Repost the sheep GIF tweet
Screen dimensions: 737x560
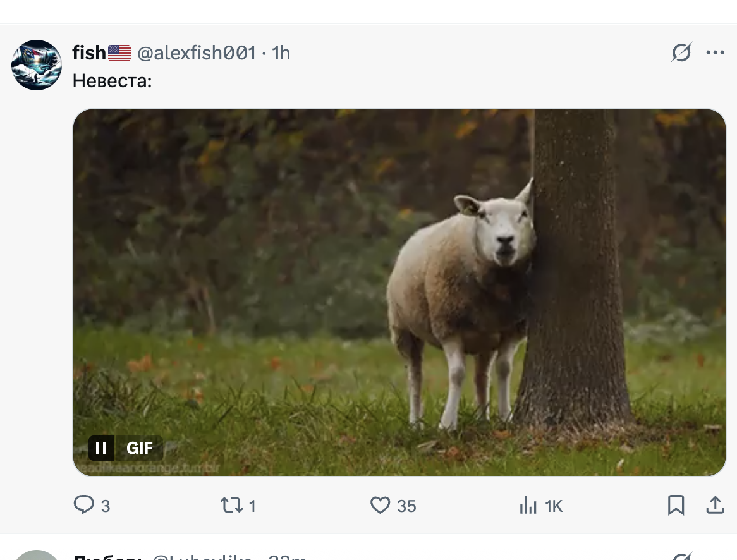[229, 505]
